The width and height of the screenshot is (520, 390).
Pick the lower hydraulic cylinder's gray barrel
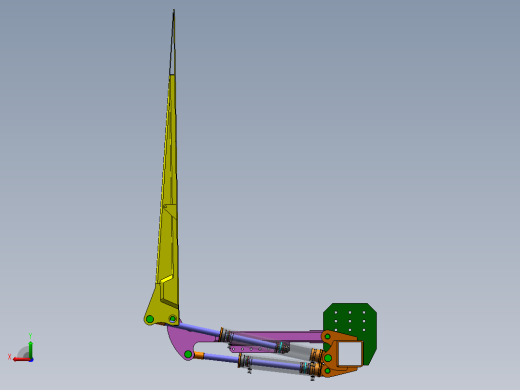pyautogui.click(x=276, y=364)
